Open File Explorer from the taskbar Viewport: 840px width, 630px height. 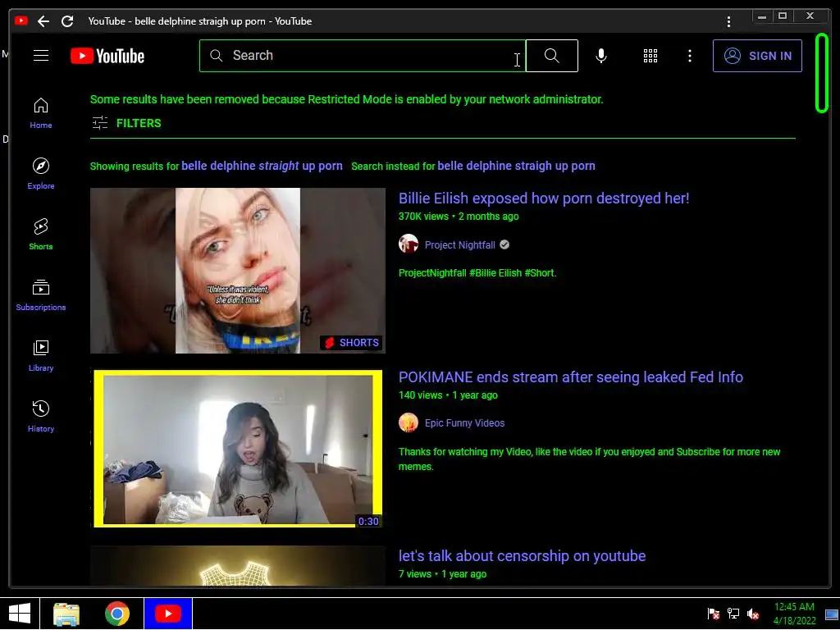(x=66, y=614)
